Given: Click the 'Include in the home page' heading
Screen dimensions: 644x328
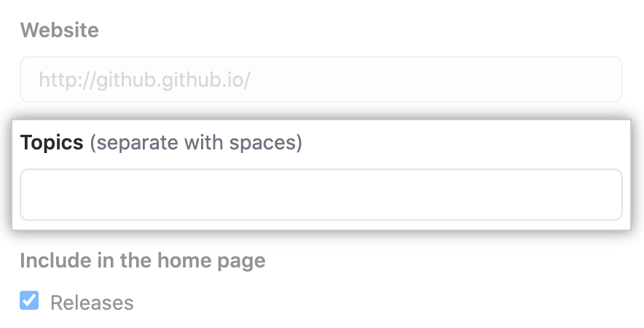Looking at the screenshot, I should 142,260.
